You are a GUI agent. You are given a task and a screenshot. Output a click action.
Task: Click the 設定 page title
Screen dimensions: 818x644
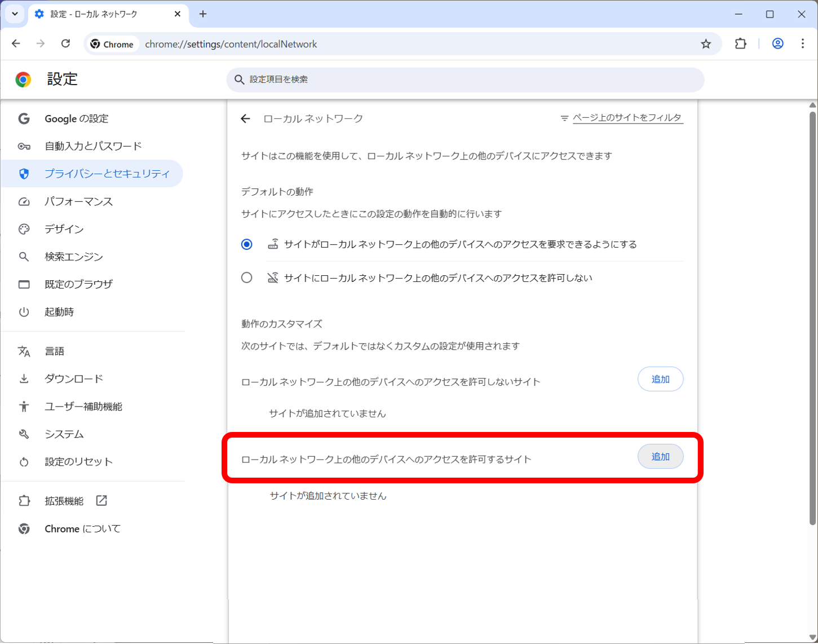tap(62, 79)
